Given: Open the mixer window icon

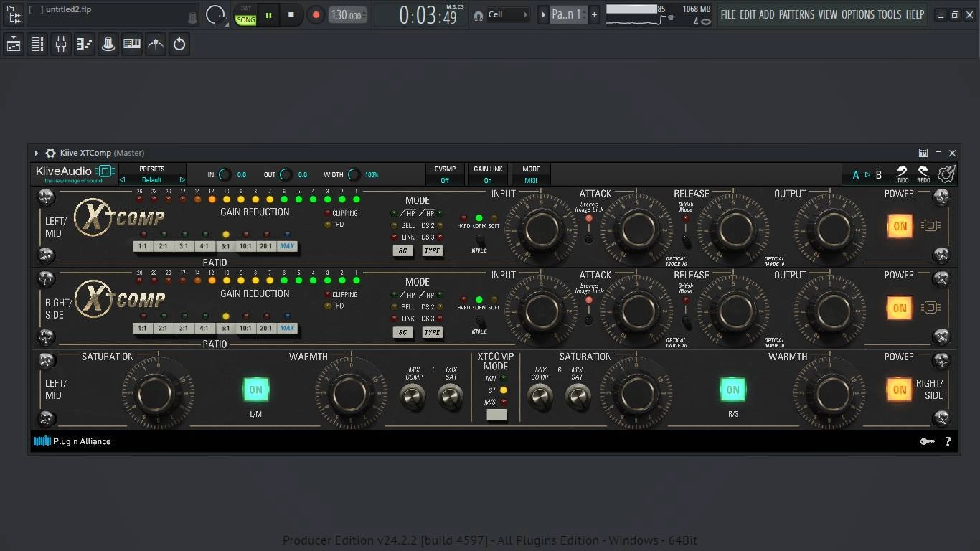Looking at the screenshot, I should pos(61,44).
